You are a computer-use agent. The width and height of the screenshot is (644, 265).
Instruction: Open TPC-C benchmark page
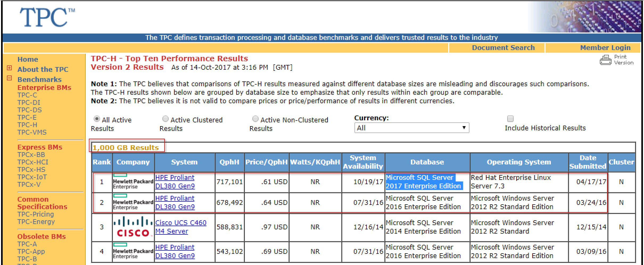[x=27, y=95]
